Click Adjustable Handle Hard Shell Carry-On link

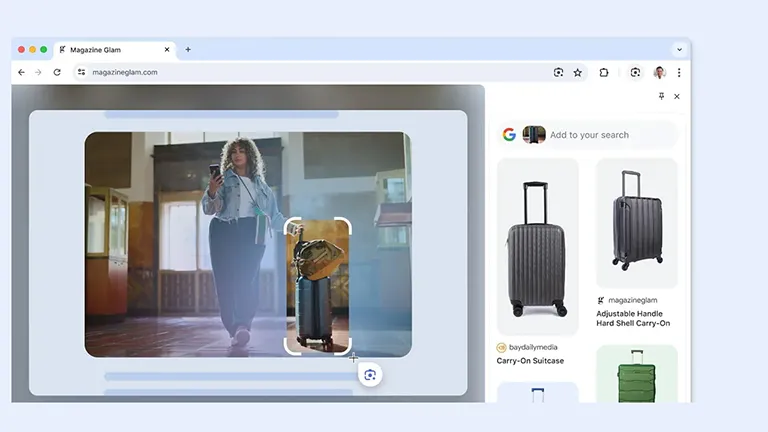click(x=633, y=318)
